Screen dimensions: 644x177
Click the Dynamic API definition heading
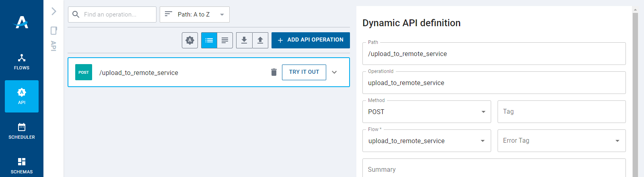pos(412,23)
